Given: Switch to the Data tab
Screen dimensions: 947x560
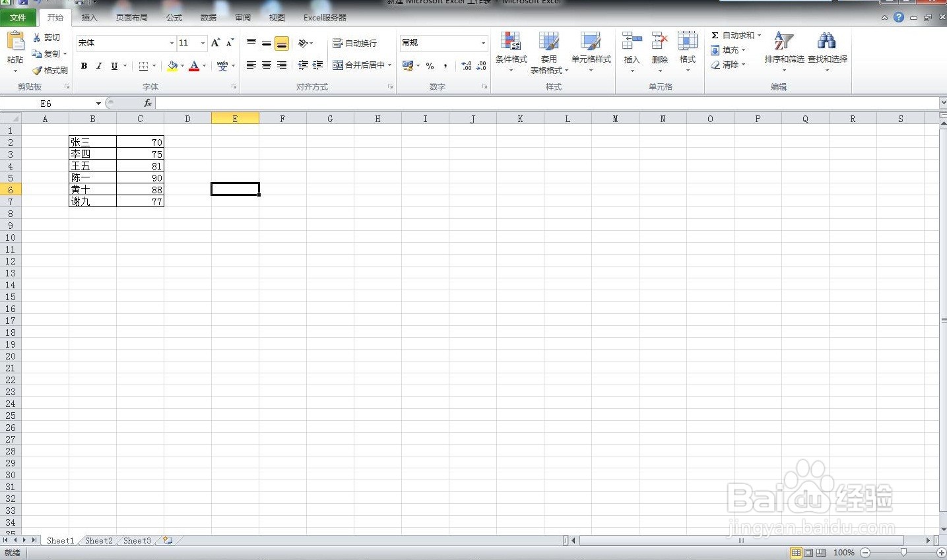Looking at the screenshot, I should pos(209,17).
